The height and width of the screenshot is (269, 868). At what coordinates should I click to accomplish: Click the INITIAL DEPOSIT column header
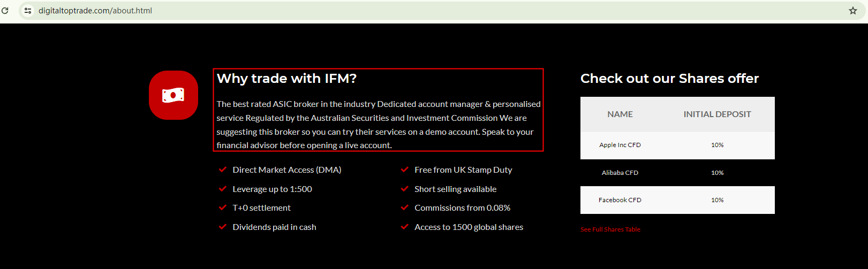(x=718, y=114)
